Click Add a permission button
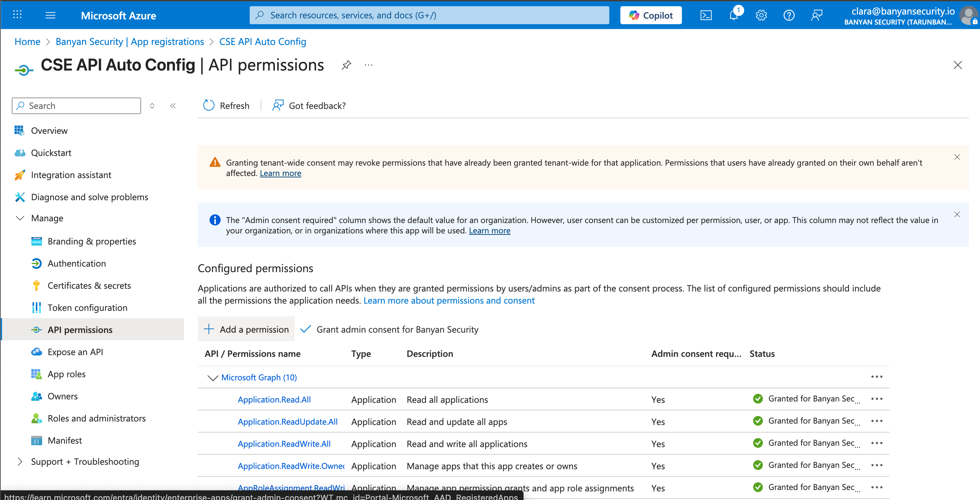980x500 pixels. tap(246, 329)
